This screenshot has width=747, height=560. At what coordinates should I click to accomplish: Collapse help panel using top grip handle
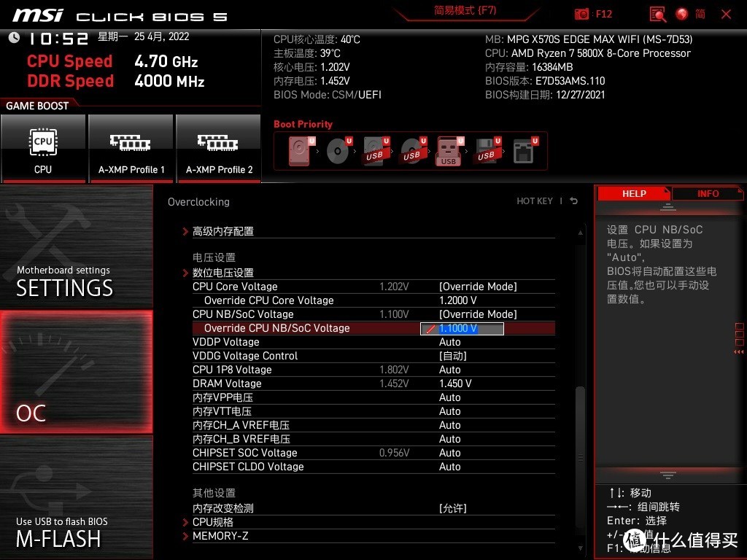pyautogui.click(x=668, y=207)
